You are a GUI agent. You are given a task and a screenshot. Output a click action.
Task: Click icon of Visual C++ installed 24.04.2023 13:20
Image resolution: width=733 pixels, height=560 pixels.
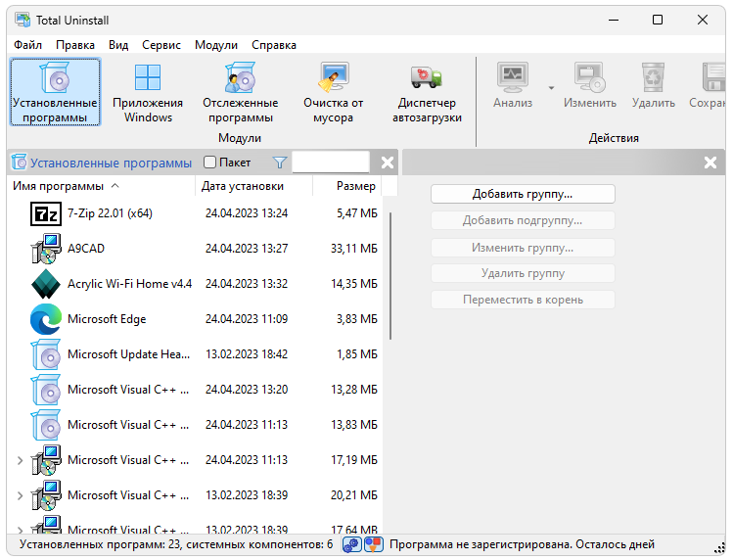click(x=46, y=390)
